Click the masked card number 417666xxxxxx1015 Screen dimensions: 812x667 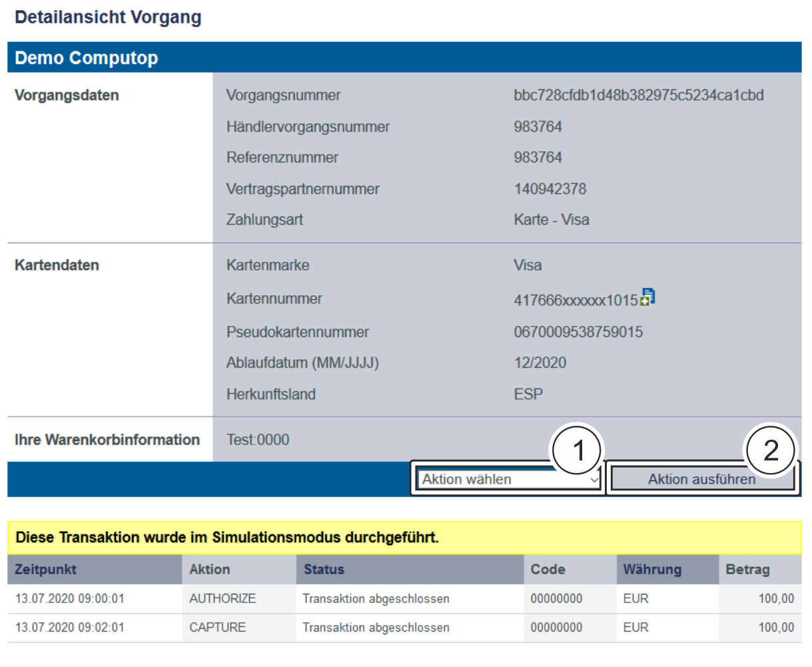coord(576,301)
